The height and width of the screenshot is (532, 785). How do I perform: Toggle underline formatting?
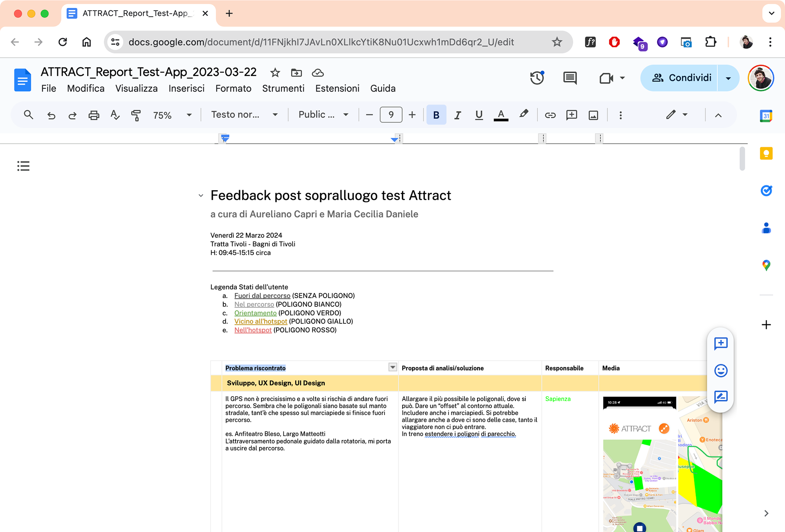(x=478, y=115)
